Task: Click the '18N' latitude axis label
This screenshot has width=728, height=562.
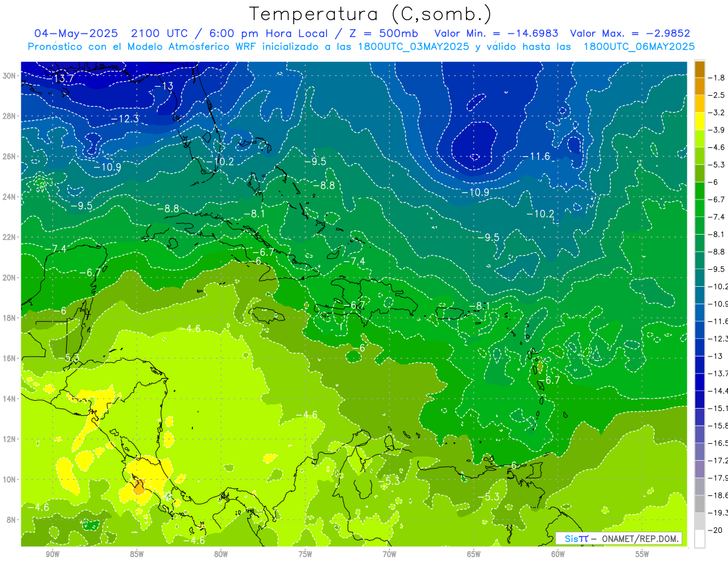Action: [x=9, y=318]
